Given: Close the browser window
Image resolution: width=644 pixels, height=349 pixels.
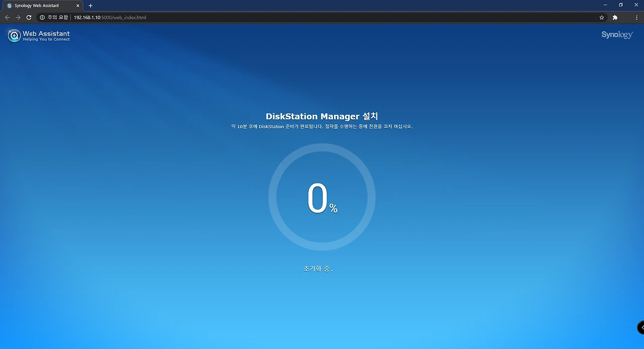Looking at the screenshot, I should 636,5.
